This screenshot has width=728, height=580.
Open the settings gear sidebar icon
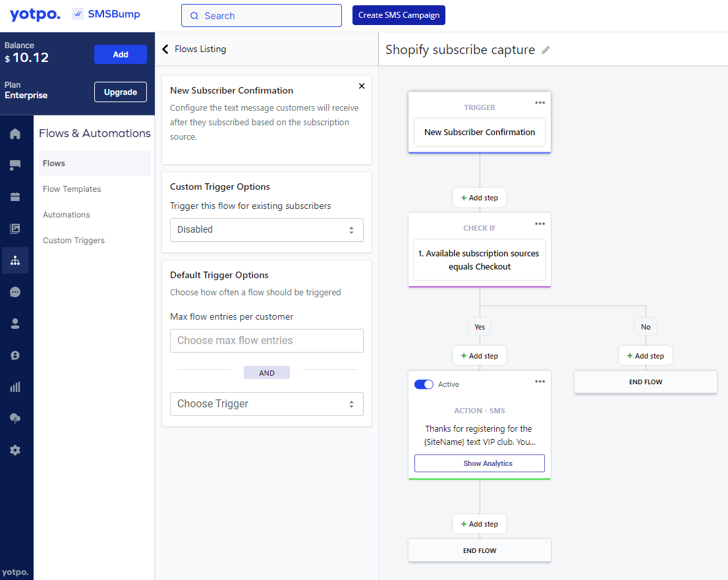pyautogui.click(x=15, y=450)
